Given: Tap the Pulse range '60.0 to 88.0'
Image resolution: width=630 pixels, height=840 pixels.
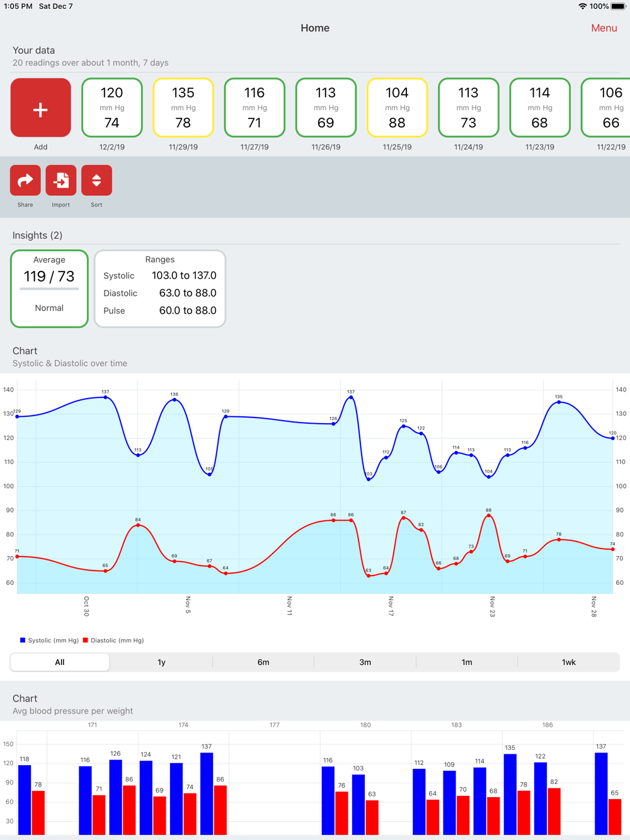Looking at the screenshot, I should click(x=188, y=310).
